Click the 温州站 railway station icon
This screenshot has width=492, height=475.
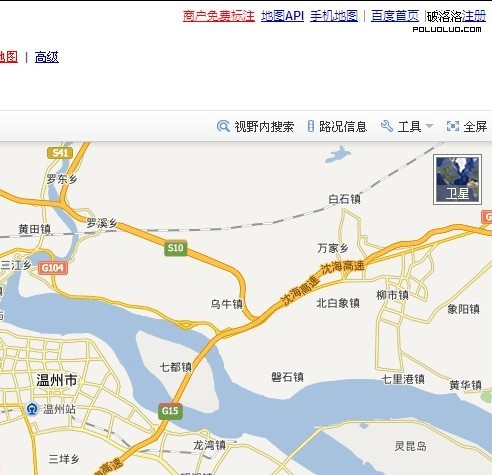(32, 409)
